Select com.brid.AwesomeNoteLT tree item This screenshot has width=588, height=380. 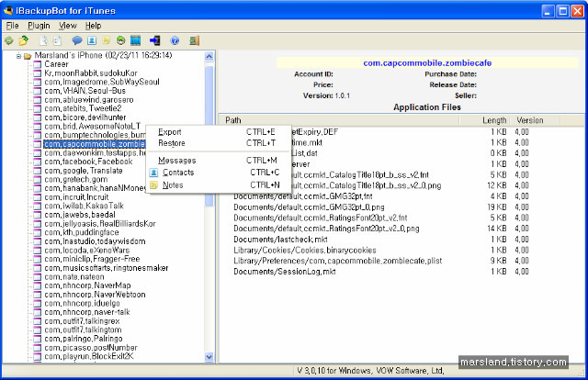pyautogui.click(x=92, y=127)
